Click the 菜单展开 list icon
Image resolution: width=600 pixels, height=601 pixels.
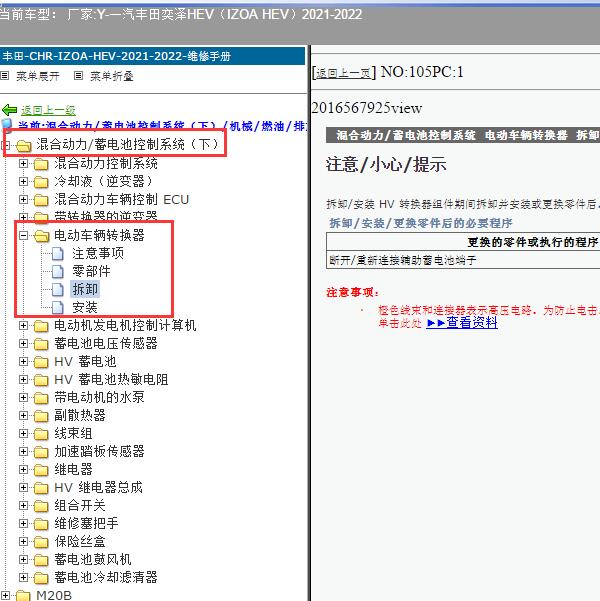[5, 76]
